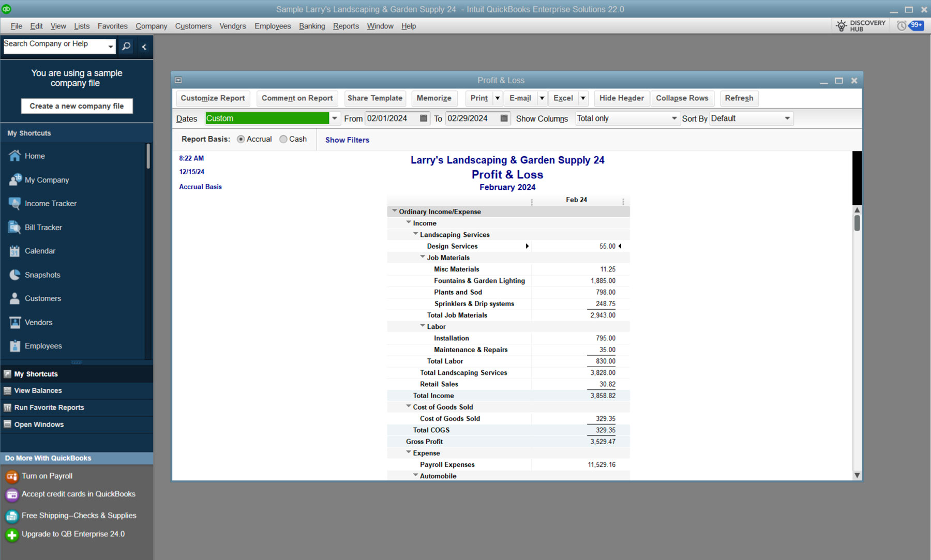Screen dimensions: 931x560
Task: Click Customize Report button
Action: (213, 98)
